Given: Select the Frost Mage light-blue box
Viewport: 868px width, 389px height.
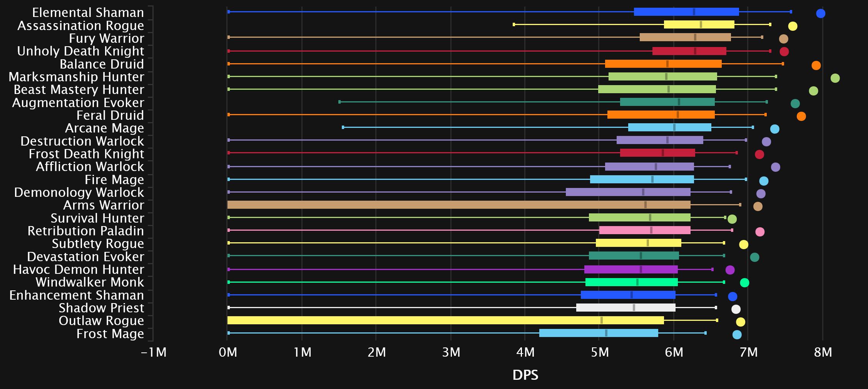Looking at the screenshot, I should coord(598,333).
